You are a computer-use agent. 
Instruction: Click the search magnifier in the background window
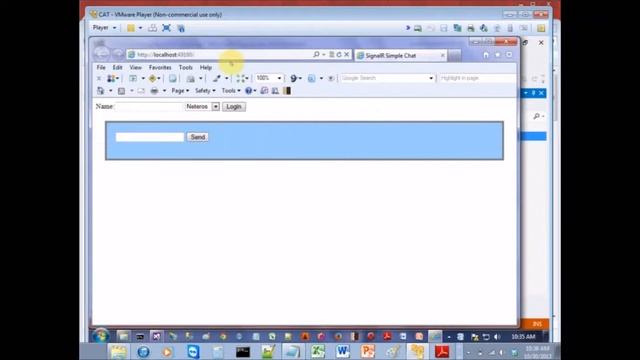coord(536,116)
